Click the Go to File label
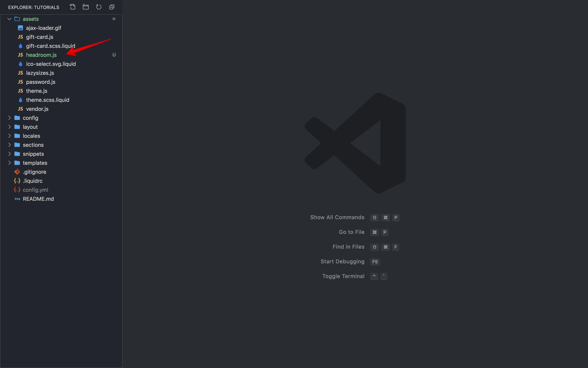 [x=352, y=232]
